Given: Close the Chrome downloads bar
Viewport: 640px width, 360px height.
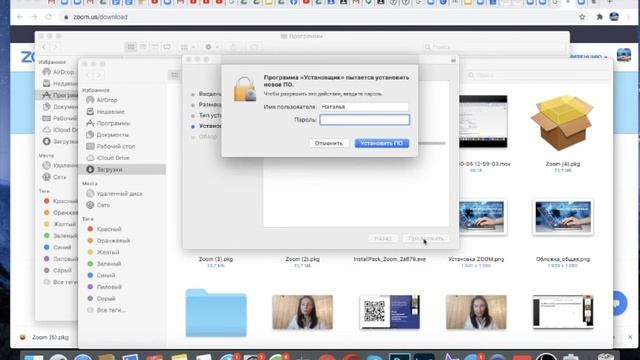Looking at the screenshot, I should point(630,337).
